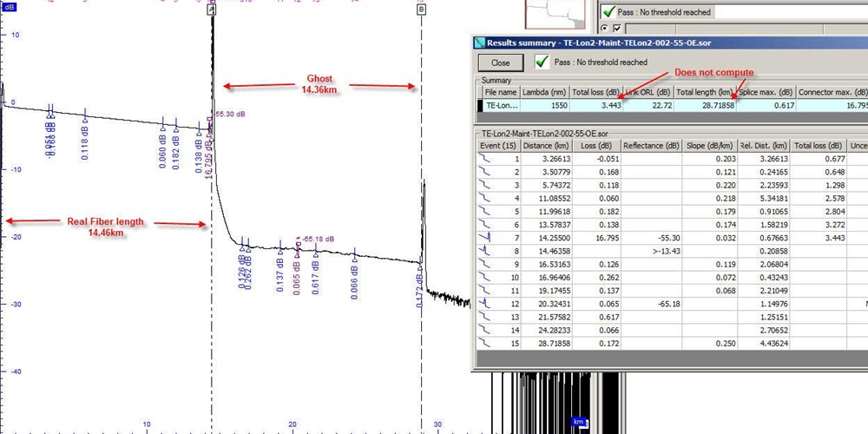Screen dimensions: 868x434
Task: Click event 5 non-reflective icon
Action: coord(484,212)
